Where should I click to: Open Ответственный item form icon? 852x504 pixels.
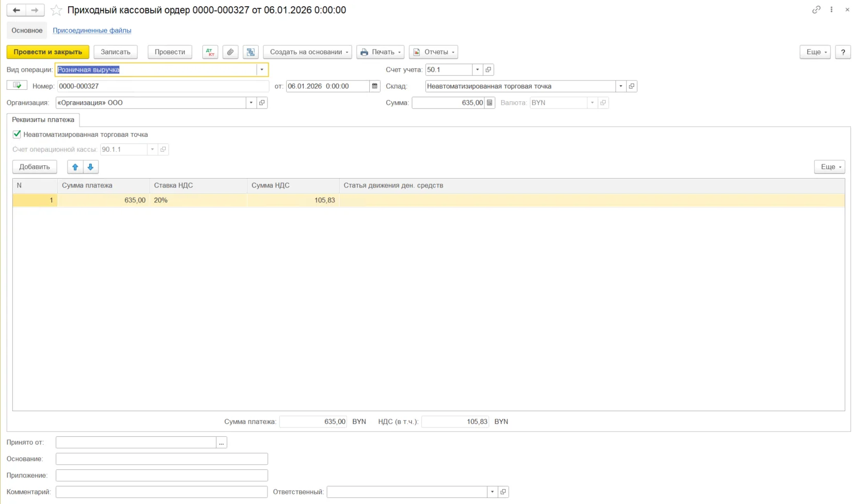click(x=503, y=492)
